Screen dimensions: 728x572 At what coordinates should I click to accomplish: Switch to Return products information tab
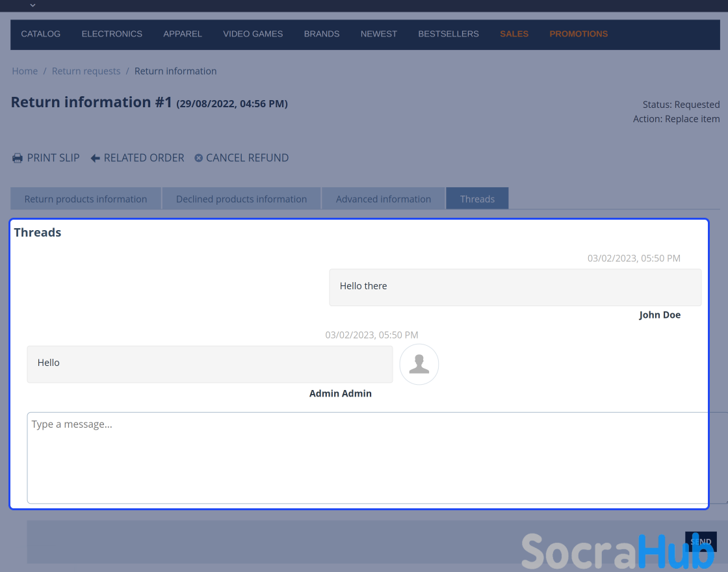point(86,199)
